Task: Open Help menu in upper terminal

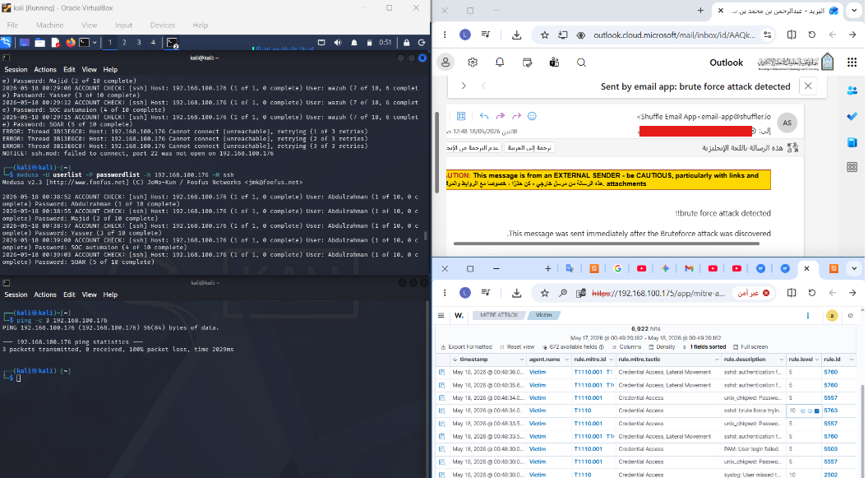Action: [x=110, y=70]
